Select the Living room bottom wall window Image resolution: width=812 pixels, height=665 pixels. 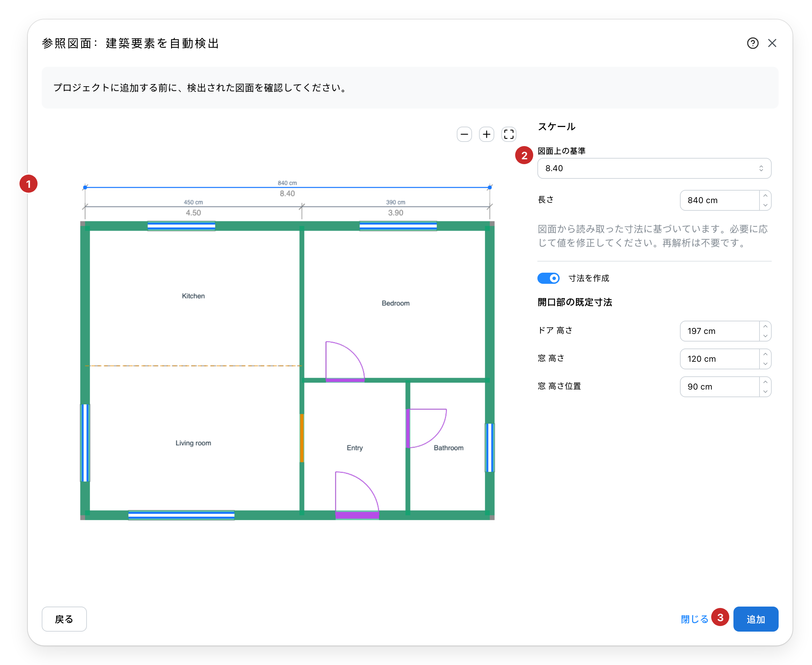pyautogui.click(x=181, y=515)
